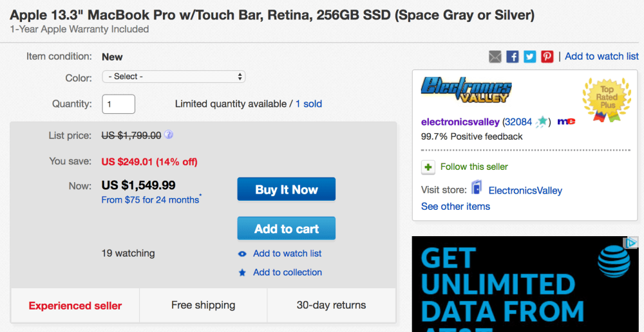Open the Color select dropdown
The height and width of the screenshot is (332, 644).
pyautogui.click(x=173, y=77)
